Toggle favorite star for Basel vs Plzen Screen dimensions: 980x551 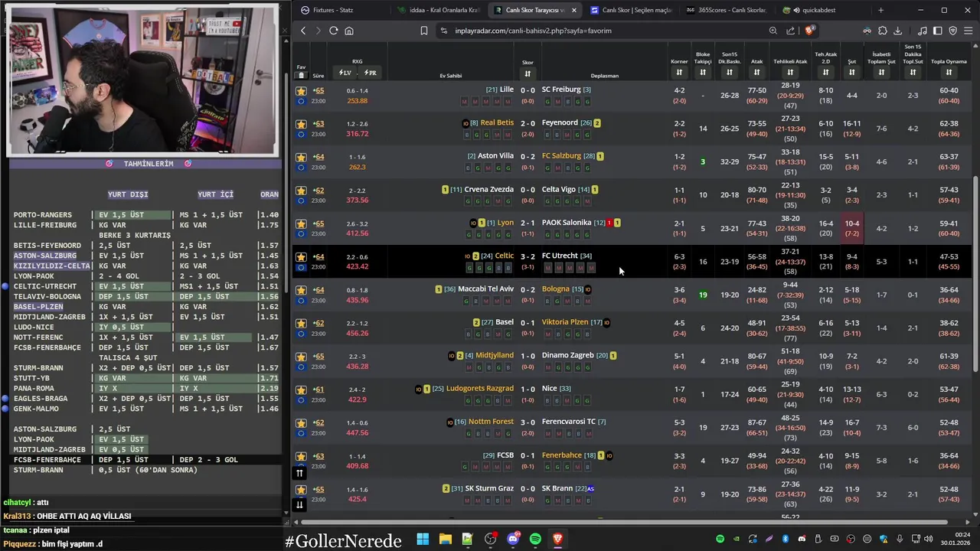point(301,323)
